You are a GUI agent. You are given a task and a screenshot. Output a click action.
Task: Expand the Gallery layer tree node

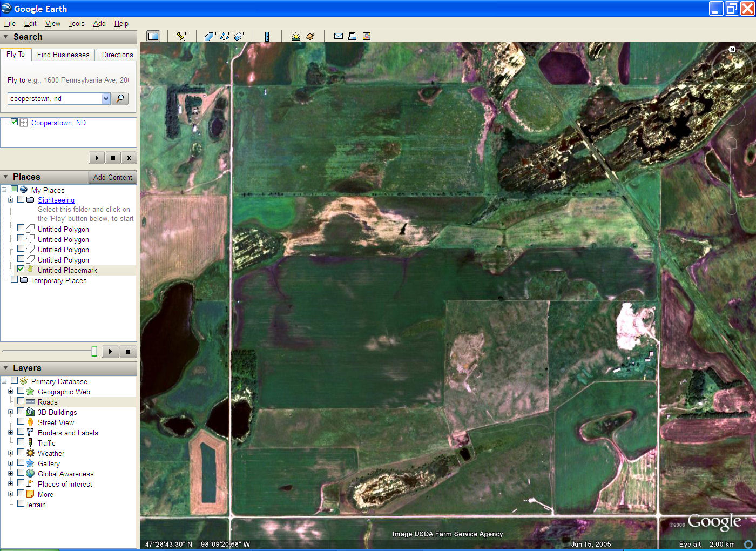click(x=10, y=463)
